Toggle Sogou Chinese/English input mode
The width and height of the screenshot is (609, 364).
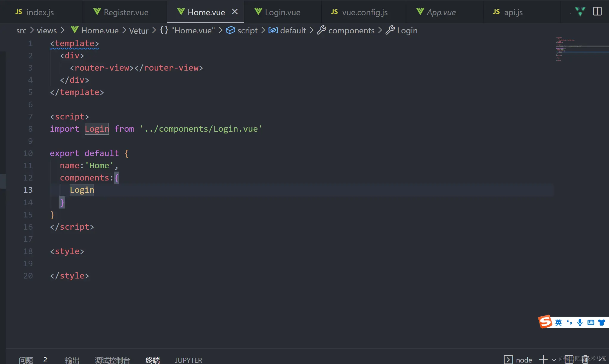click(x=558, y=322)
